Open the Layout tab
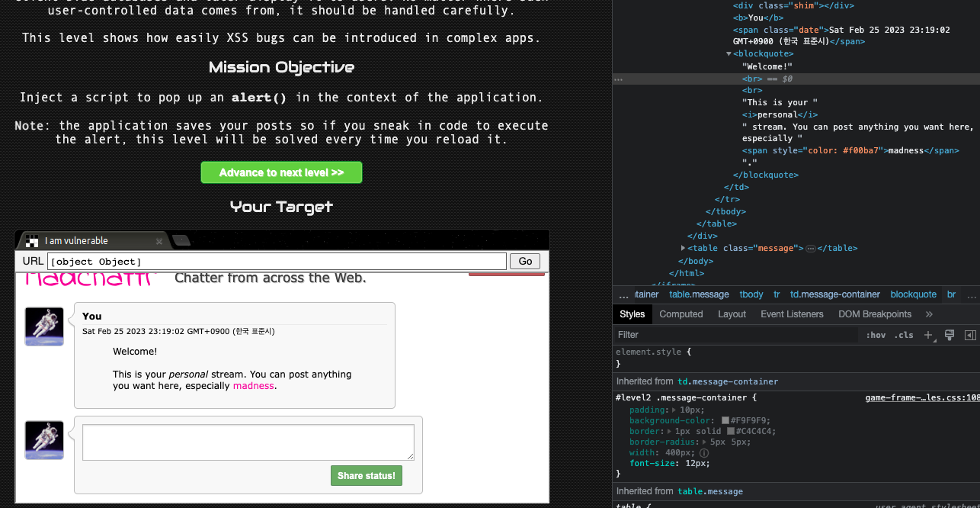 732,314
